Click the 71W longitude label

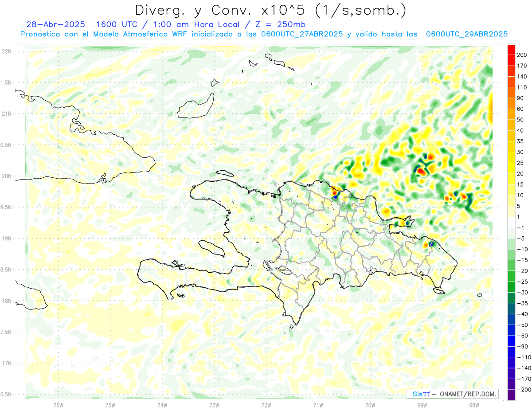318,405
